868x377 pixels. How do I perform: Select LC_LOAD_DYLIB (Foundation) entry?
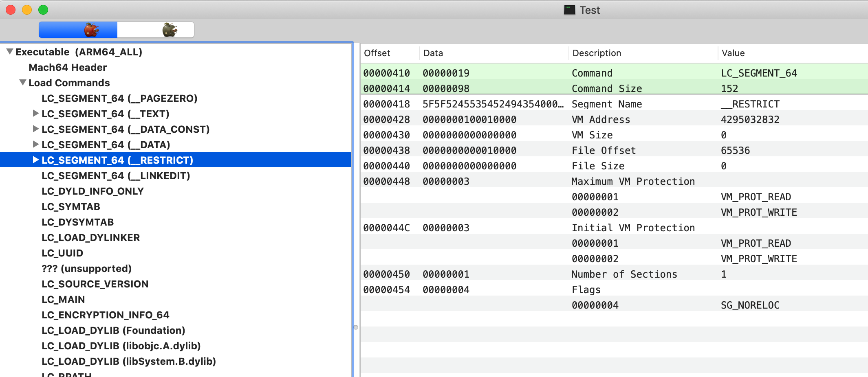(113, 331)
